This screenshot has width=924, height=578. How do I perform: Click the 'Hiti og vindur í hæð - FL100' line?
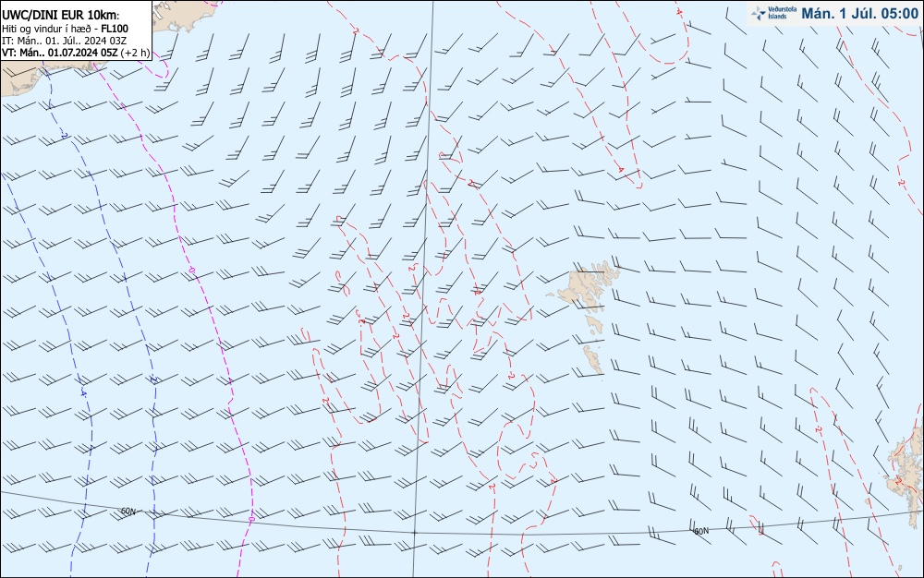[65, 29]
